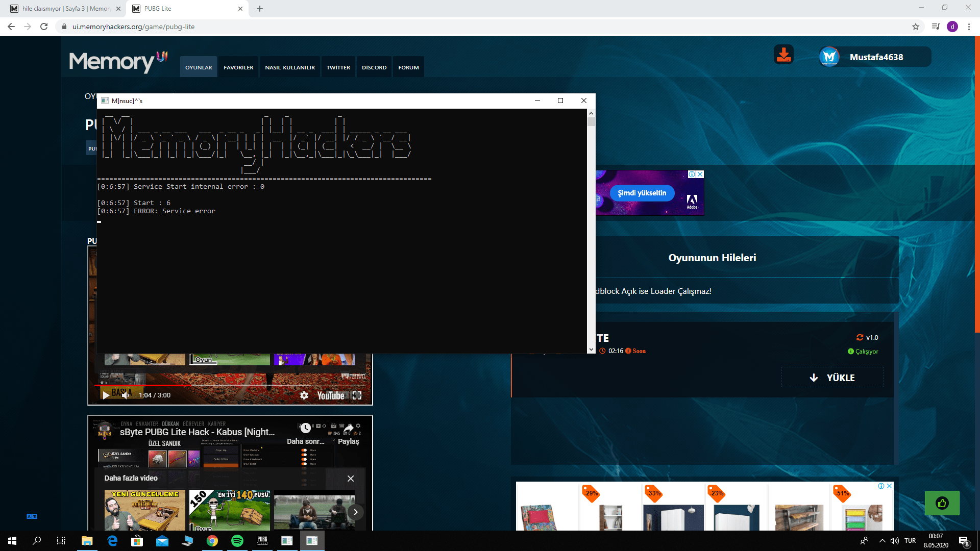
Task: Open Chrome media control icon
Action: 936,27
